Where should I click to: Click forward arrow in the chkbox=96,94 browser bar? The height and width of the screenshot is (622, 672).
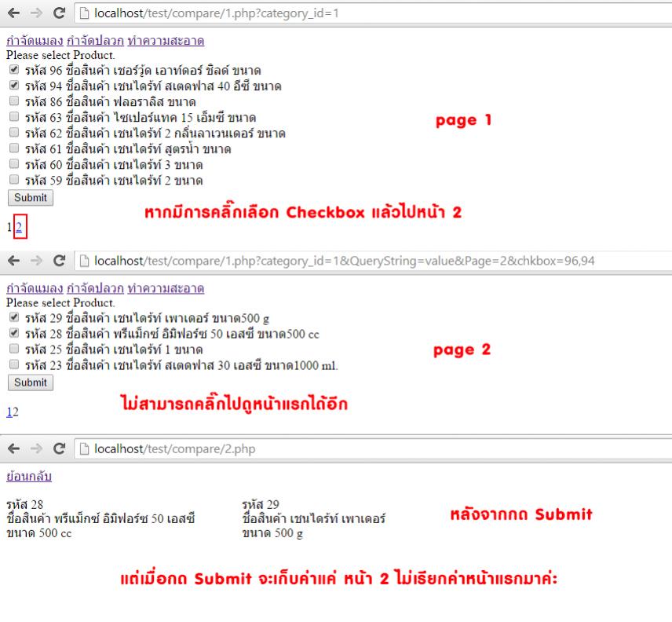[x=36, y=261]
